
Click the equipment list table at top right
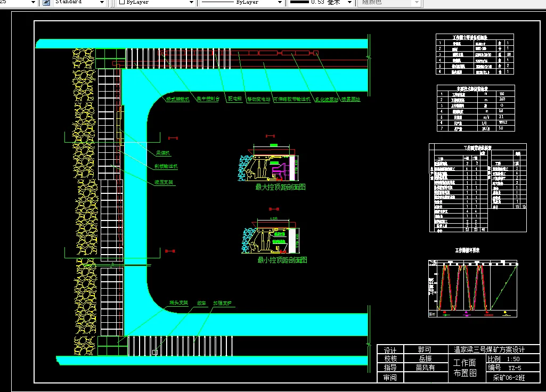coord(475,54)
